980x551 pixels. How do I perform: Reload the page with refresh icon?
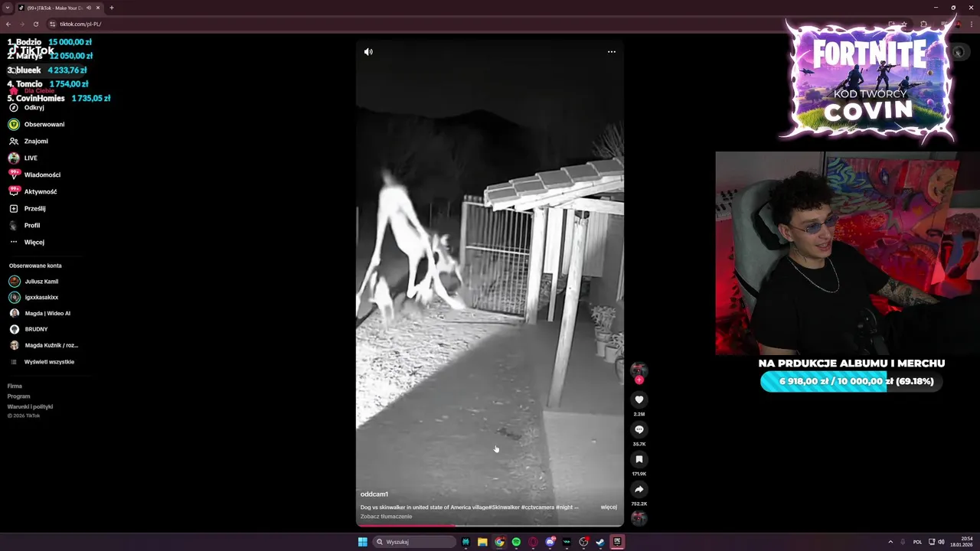point(36,24)
